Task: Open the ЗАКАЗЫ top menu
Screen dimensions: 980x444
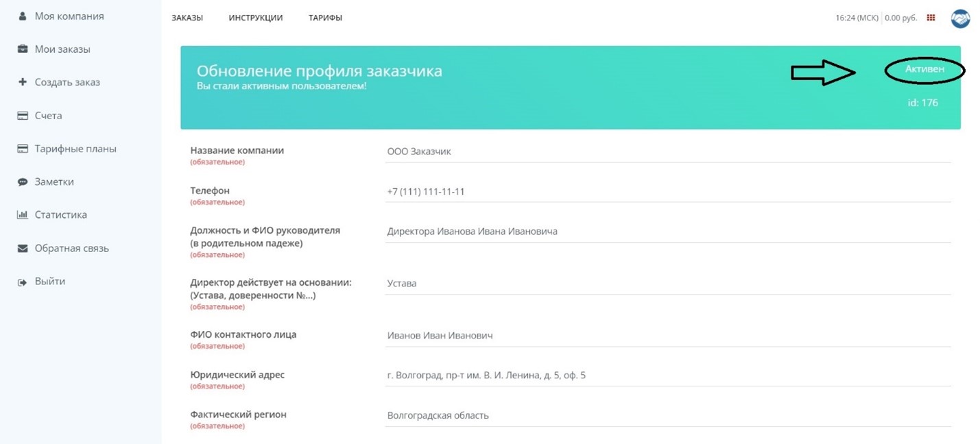Action: (187, 18)
